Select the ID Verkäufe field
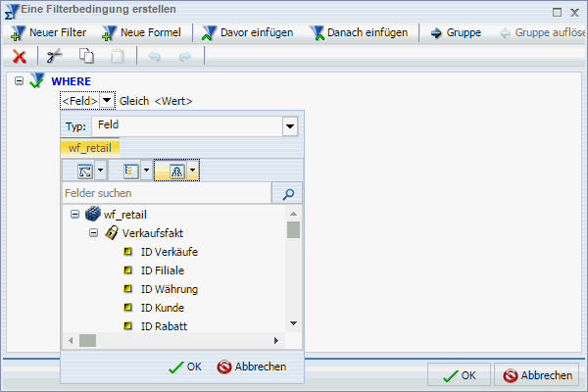 (x=170, y=252)
